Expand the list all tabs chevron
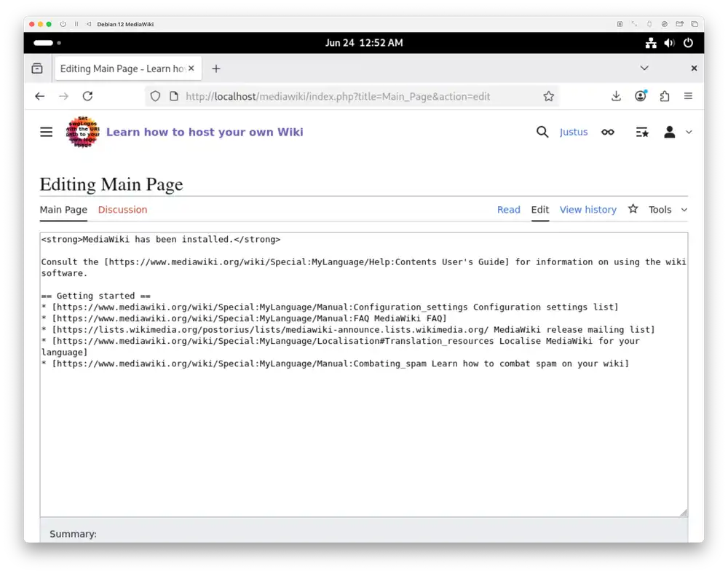 pyautogui.click(x=644, y=68)
